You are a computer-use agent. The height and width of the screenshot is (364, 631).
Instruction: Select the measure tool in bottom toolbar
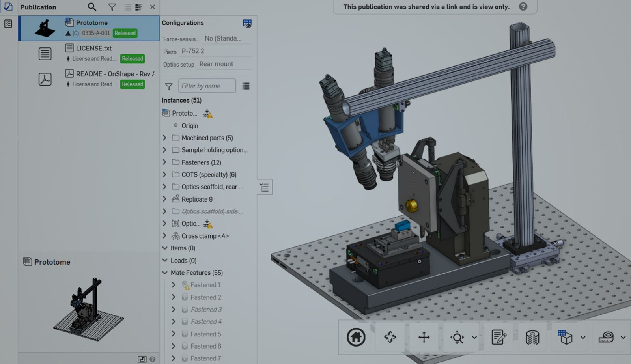point(606,338)
